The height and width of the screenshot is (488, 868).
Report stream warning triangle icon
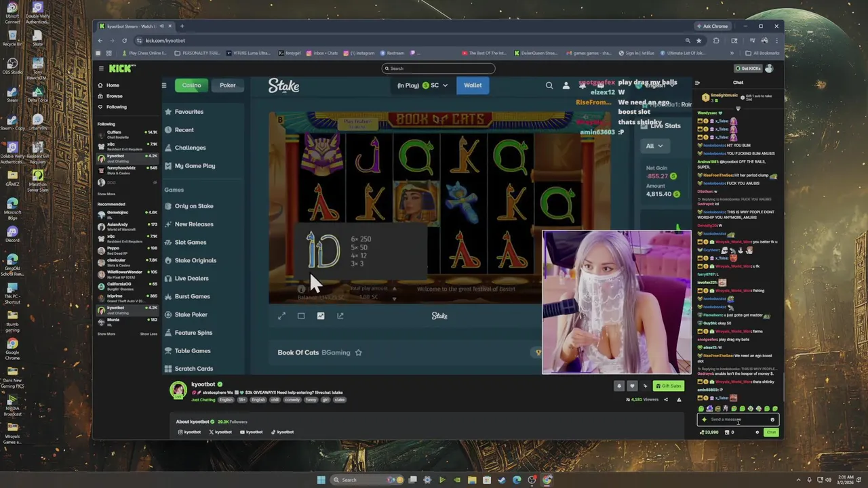679,400
